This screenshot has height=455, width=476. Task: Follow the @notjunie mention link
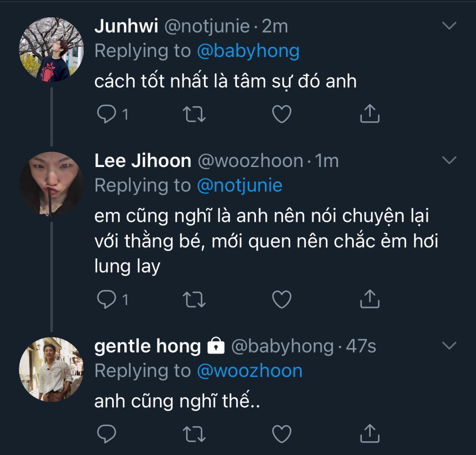coord(239,186)
